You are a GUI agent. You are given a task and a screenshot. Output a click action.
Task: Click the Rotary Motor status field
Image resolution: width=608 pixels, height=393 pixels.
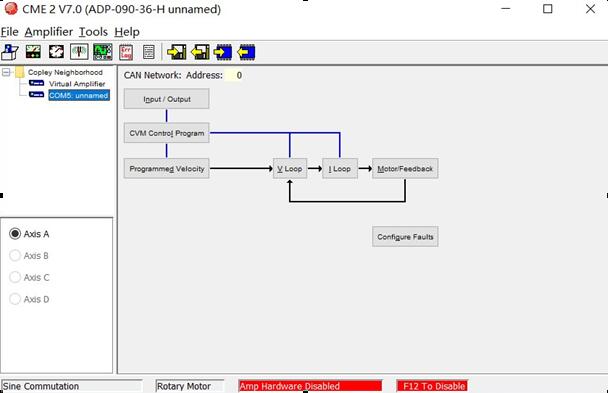click(190, 386)
